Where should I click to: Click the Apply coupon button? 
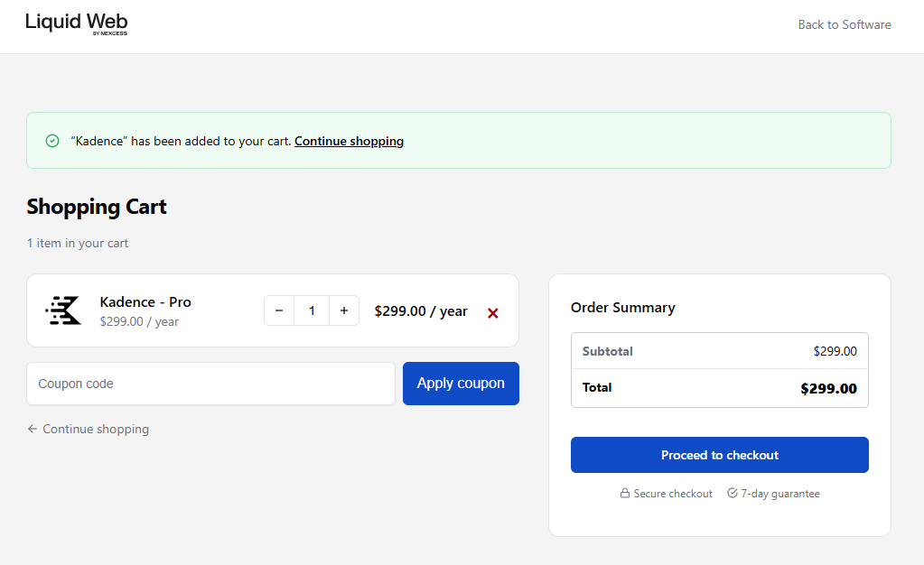click(461, 384)
